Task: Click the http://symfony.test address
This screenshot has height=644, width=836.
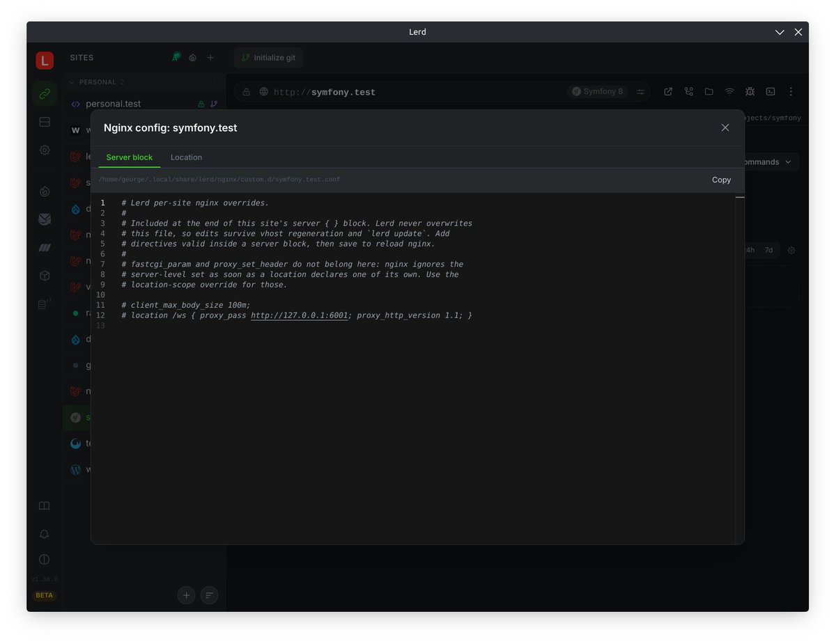Action: pyautogui.click(x=325, y=92)
